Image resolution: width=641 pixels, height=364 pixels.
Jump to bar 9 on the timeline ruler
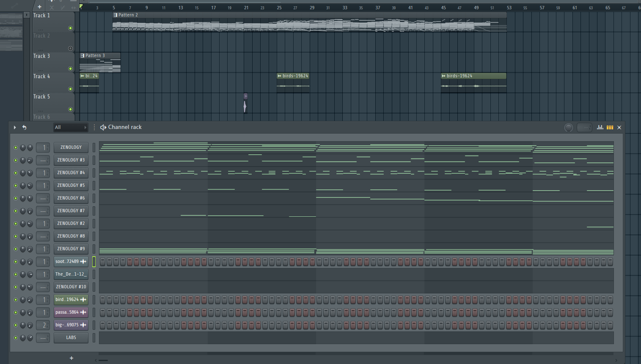(146, 8)
